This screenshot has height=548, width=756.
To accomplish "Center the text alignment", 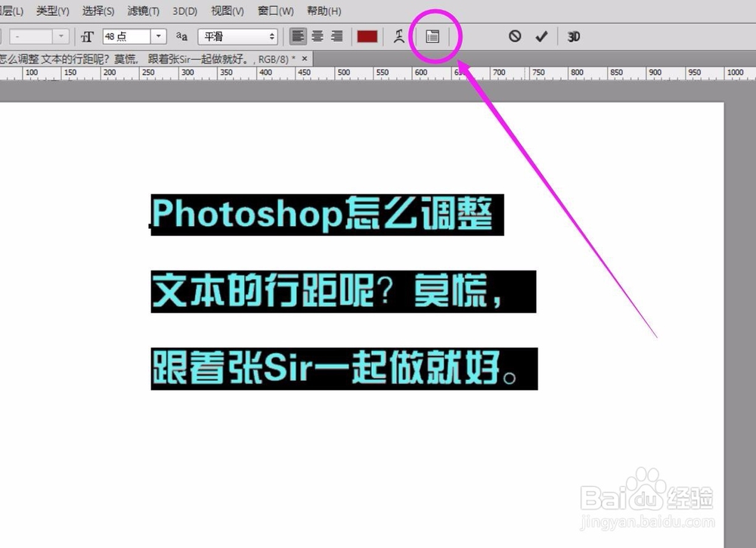I will [318, 36].
